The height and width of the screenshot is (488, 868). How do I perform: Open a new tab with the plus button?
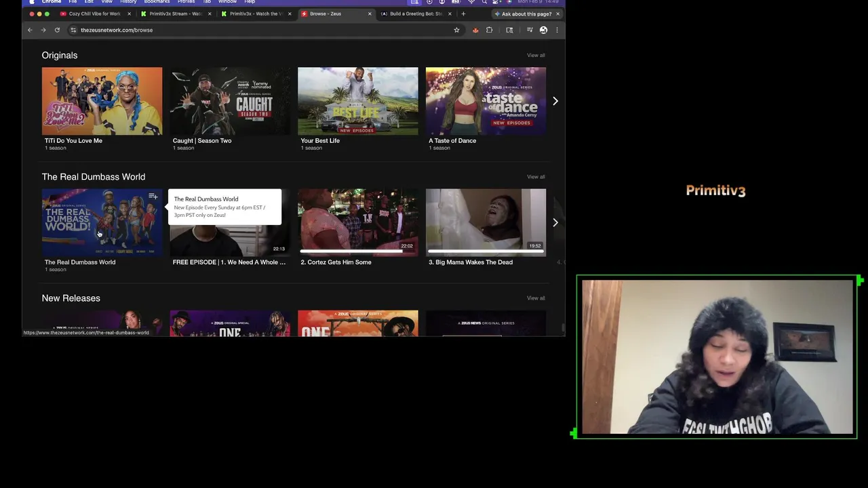[463, 14]
